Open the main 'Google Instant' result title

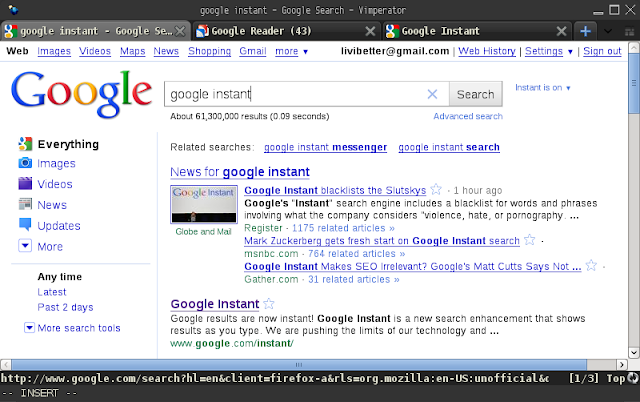(215, 304)
